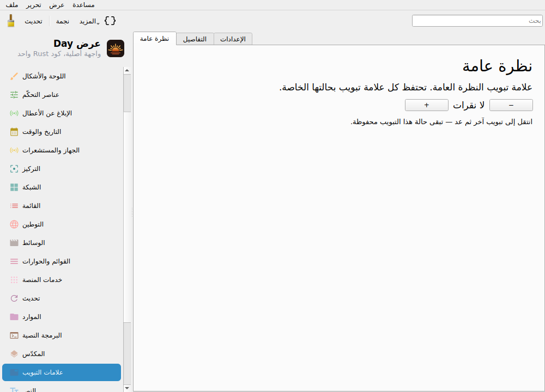The image size is (545, 392).
Task: Open the التاريخ والوقت sidebar page
Action: coord(62,132)
